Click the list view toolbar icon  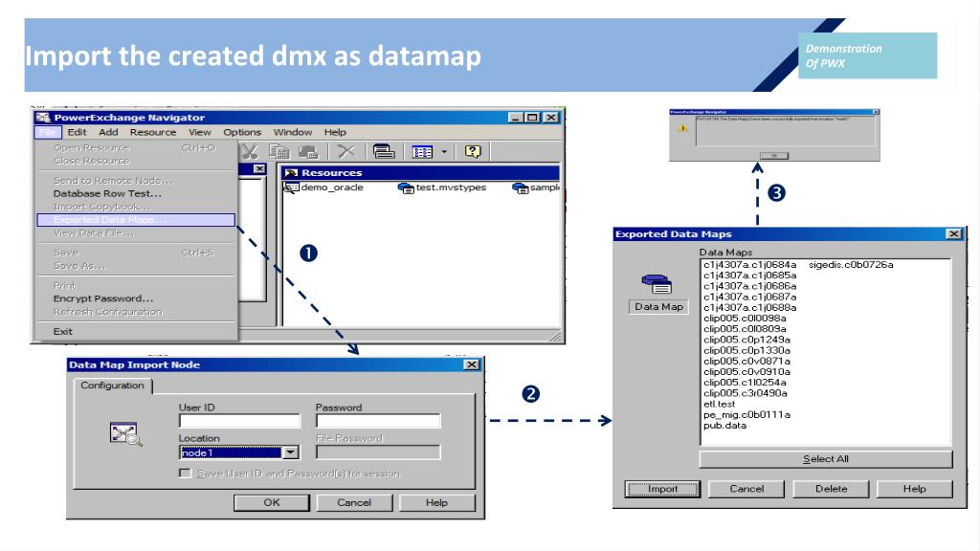[x=422, y=152]
